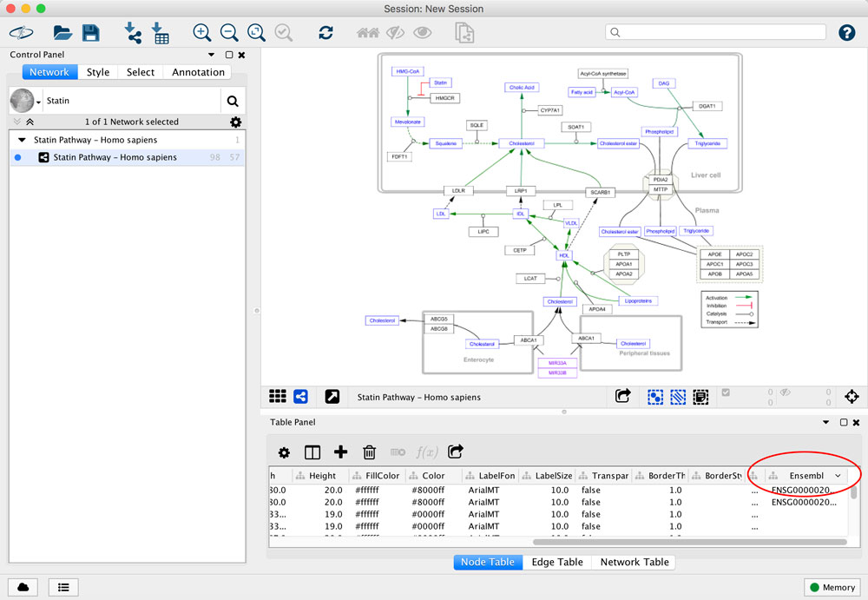The width and height of the screenshot is (868, 600).
Task: Zoom out of the network view
Action: point(229,33)
